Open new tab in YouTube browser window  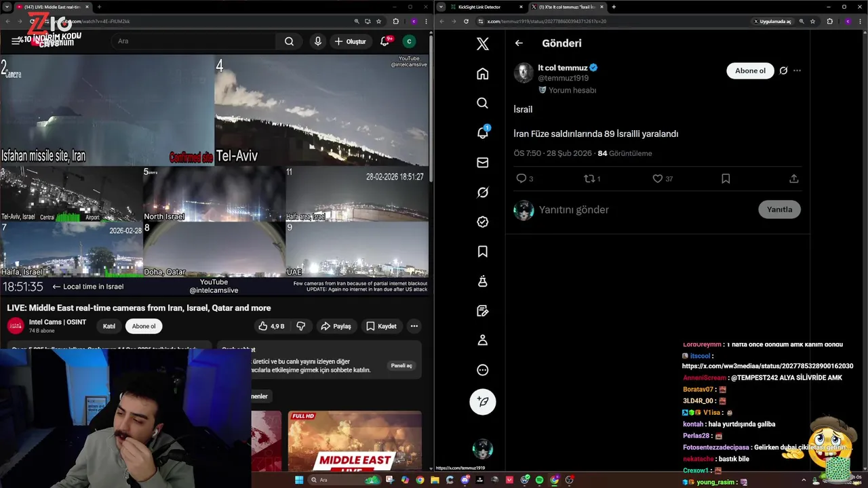(99, 7)
